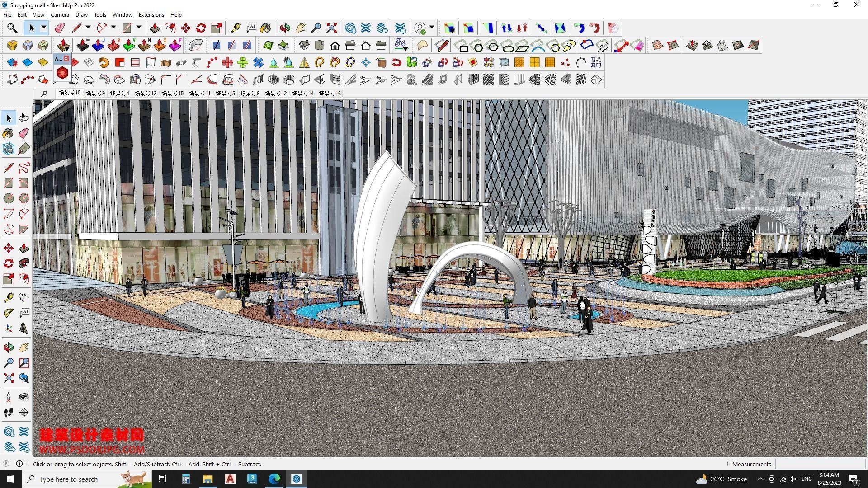Open signed-in user account dropdown
This screenshot has width=868, height=488.
tap(431, 28)
